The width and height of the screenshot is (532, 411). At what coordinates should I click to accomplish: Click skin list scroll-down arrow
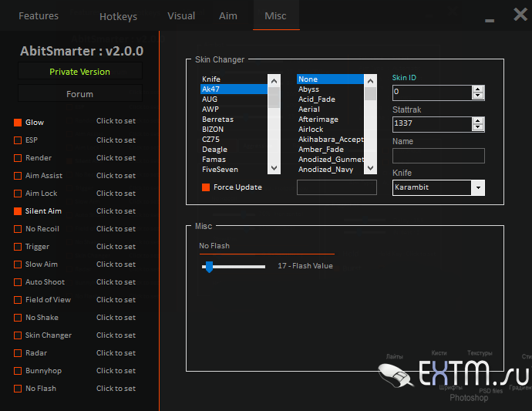371,168
